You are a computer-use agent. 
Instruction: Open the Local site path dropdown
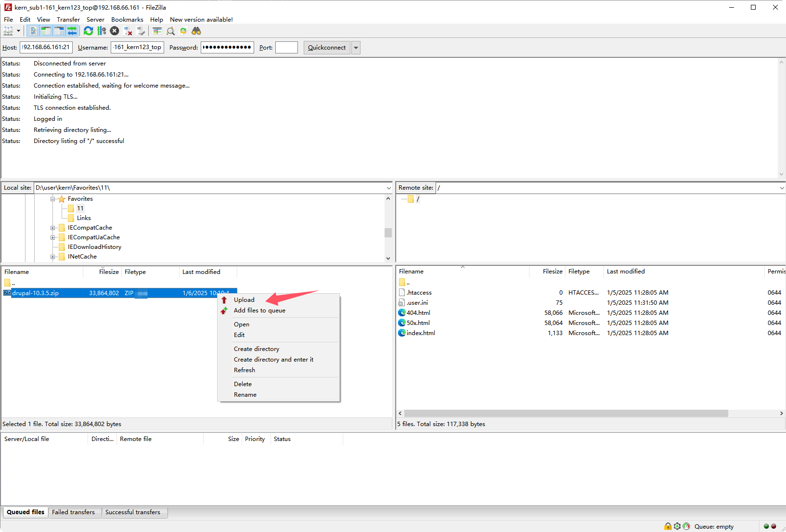point(388,188)
